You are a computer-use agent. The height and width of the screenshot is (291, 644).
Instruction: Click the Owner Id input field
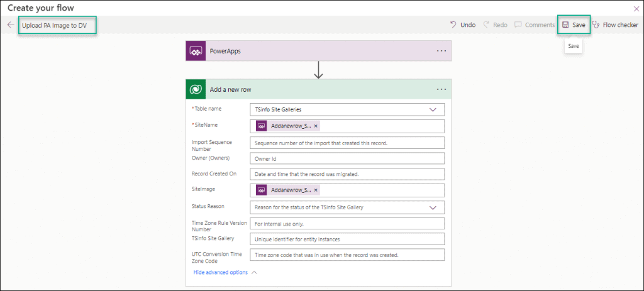(347, 158)
